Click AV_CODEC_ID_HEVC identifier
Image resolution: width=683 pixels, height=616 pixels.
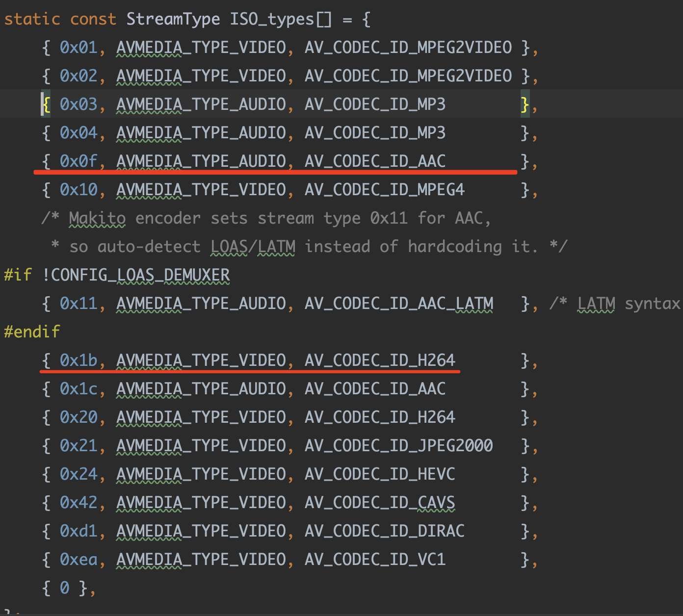(380, 474)
